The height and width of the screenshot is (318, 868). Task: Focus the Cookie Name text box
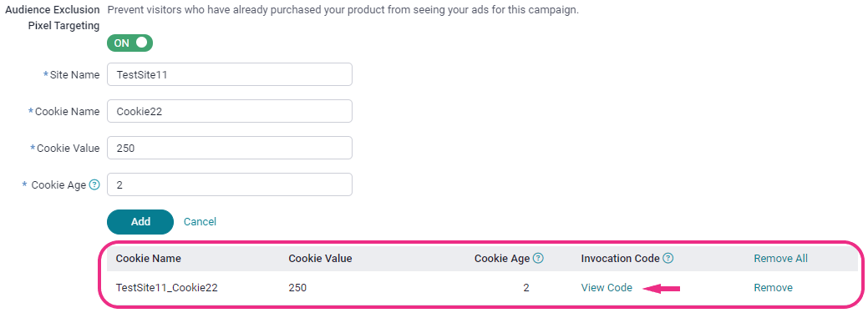click(229, 111)
